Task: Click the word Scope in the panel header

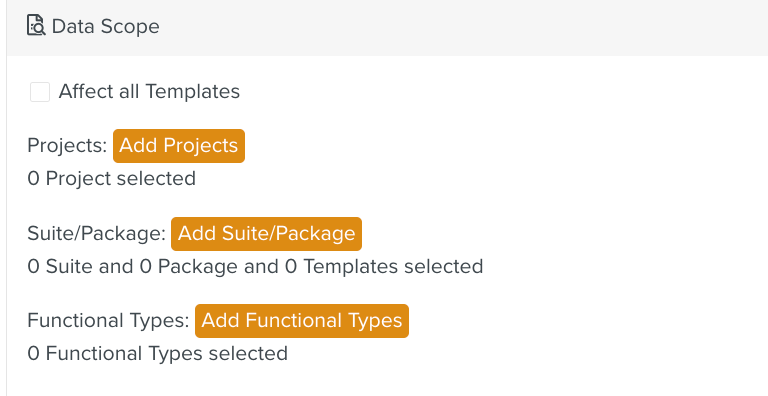Action: click(x=129, y=27)
